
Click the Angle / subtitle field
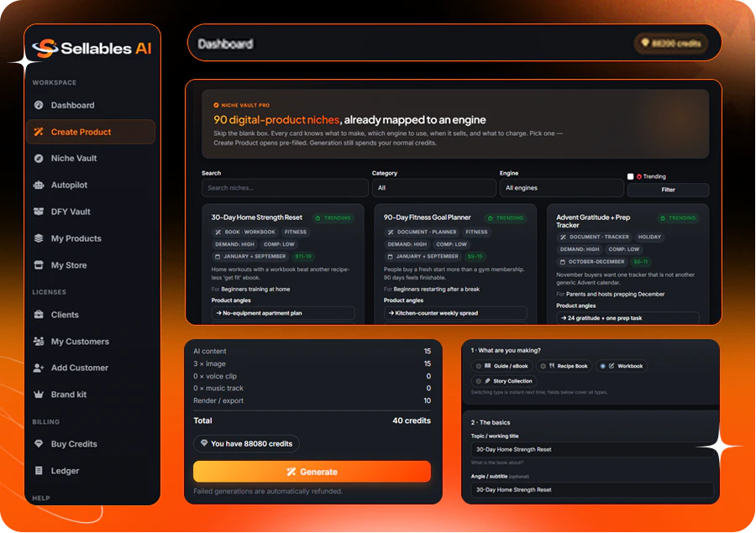[592, 489]
